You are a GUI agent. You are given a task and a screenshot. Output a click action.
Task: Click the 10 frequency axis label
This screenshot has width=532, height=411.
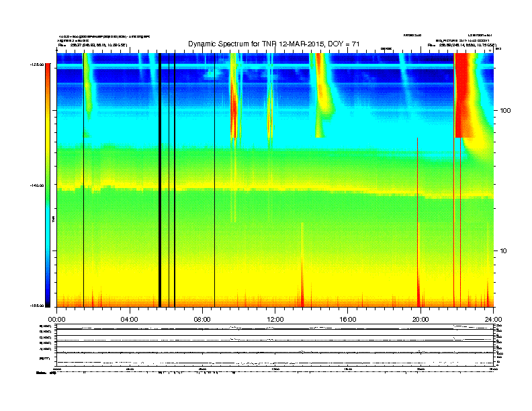(503, 251)
